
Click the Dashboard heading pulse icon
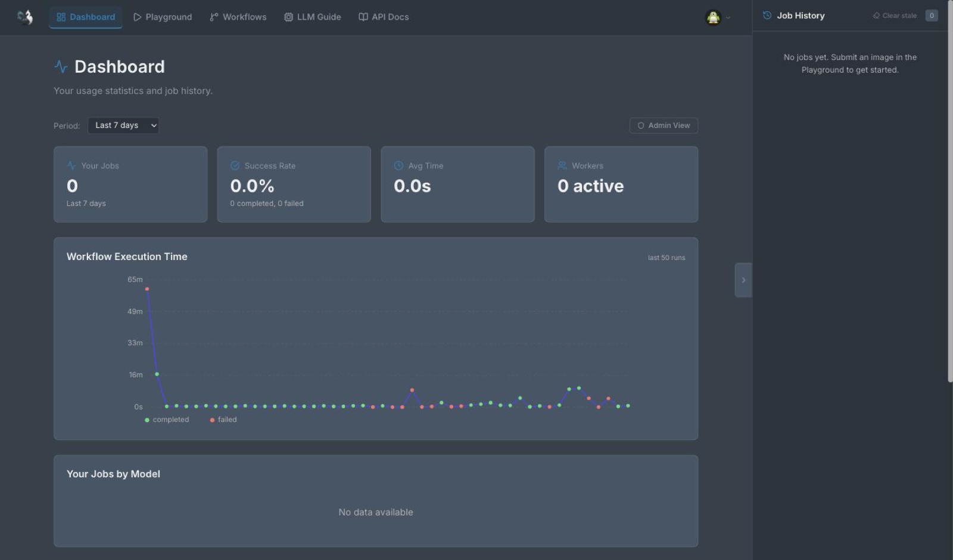pyautogui.click(x=61, y=67)
